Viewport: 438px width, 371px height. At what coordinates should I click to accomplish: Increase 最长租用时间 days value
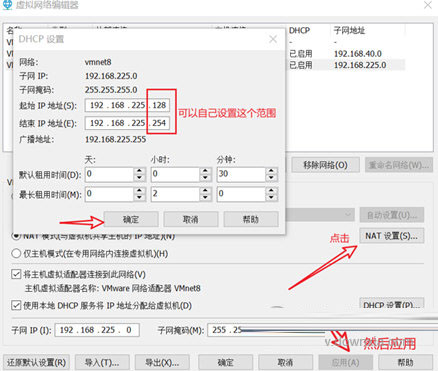[139, 191]
